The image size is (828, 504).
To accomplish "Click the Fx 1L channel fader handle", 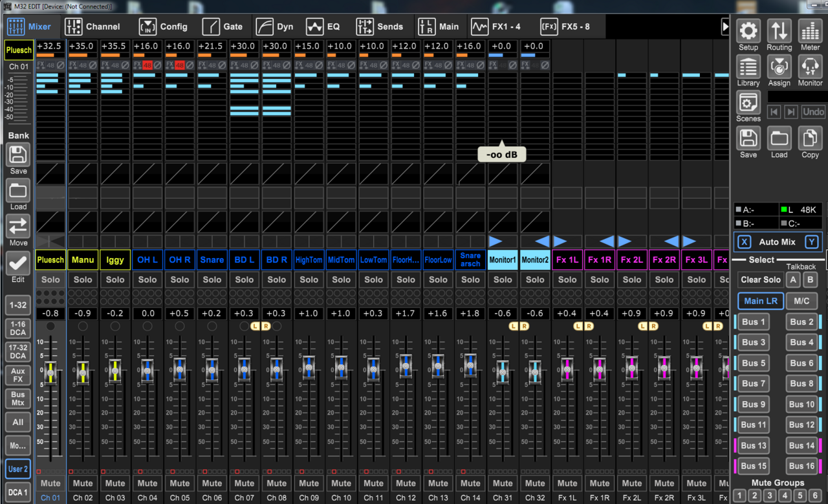I will (x=567, y=369).
